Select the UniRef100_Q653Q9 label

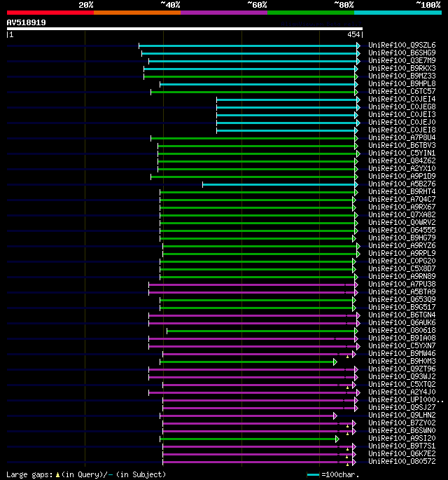pyautogui.click(x=402, y=300)
